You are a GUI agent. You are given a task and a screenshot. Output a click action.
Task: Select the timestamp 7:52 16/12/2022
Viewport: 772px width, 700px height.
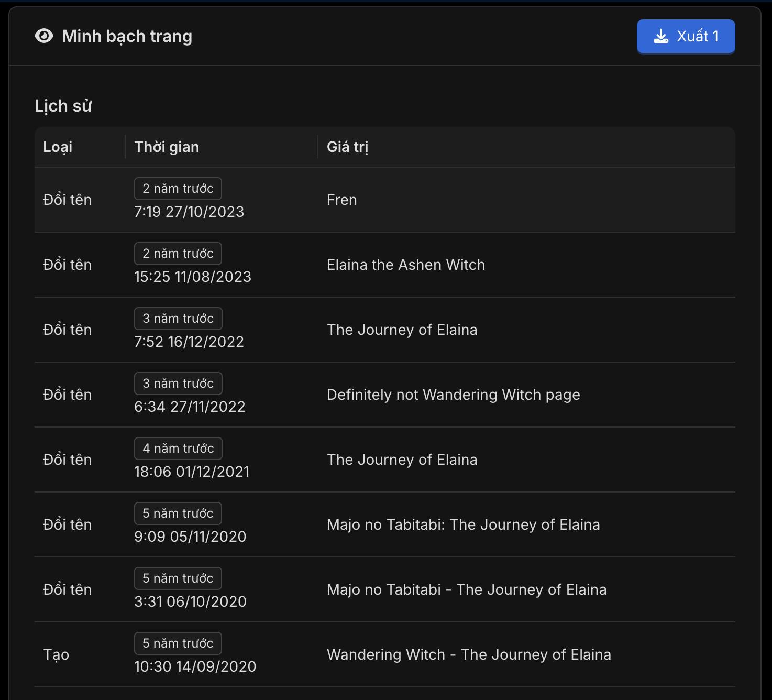[x=189, y=342]
